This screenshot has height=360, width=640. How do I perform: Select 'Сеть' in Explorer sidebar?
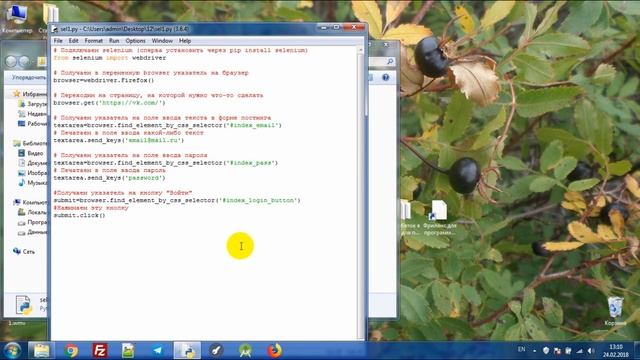coord(24,251)
